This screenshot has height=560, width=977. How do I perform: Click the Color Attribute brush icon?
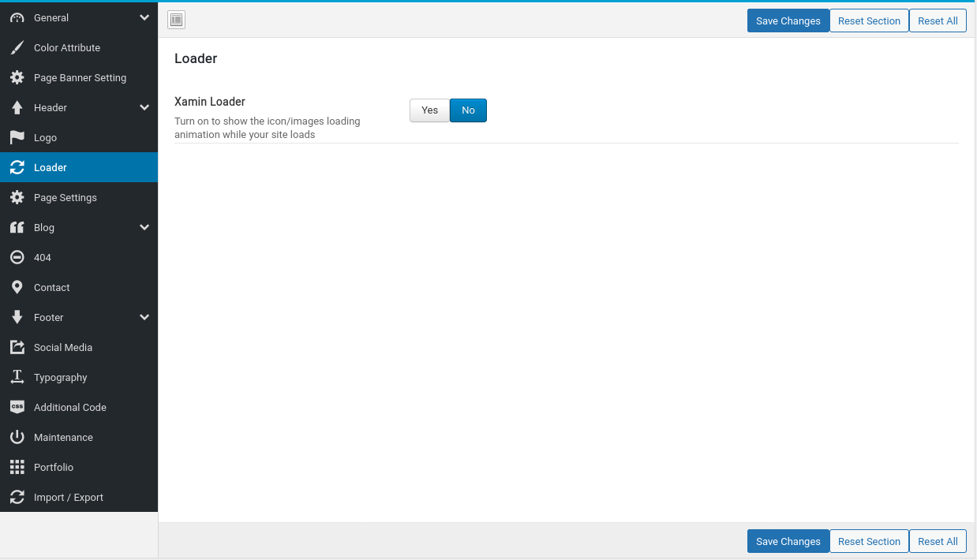coord(17,47)
